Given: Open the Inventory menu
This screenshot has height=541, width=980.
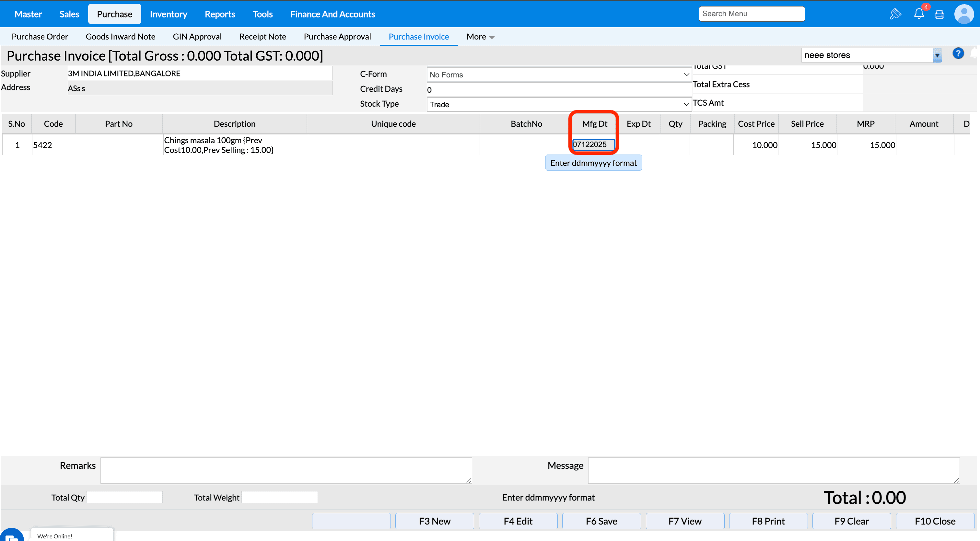Looking at the screenshot, I should [x=168, y=14].
